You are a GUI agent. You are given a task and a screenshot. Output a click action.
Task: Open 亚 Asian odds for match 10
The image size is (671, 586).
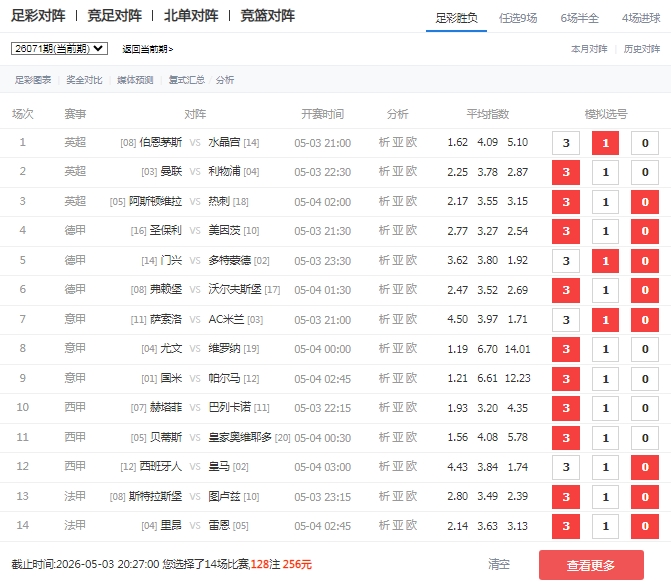pyautogui.click(x=398, y=408)
